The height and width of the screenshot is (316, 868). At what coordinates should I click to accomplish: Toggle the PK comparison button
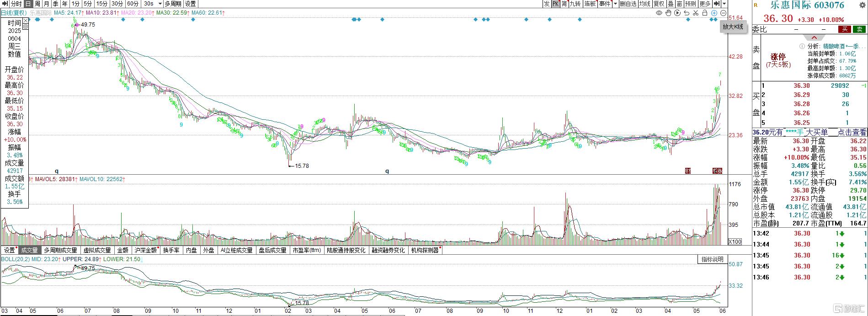[555, 4]
